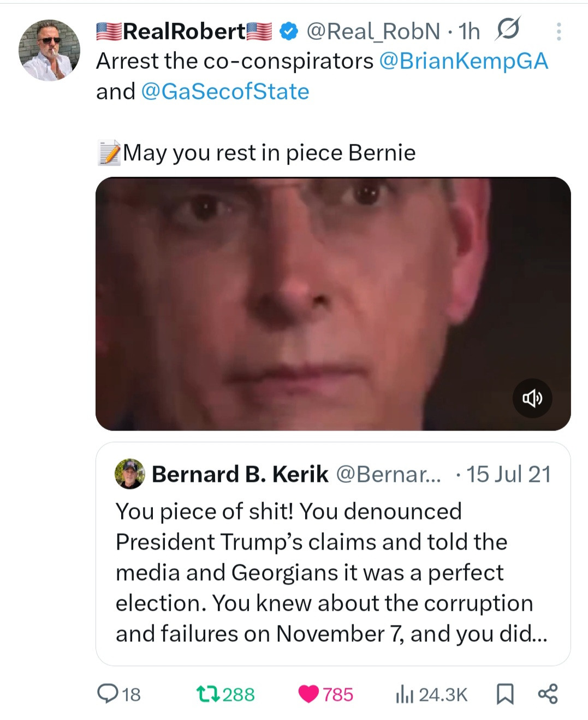Image resolution: width=588 pixels, height=720 pixels.
Task: Toggle the bookmark icon
Action: point(504,694)
